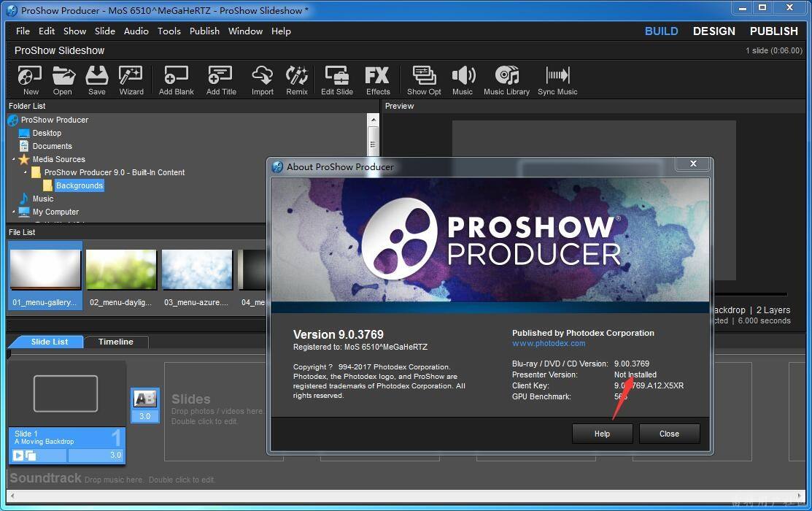Click the play icon on Slide 1
The image size is (812, 511).
(18, 456)
